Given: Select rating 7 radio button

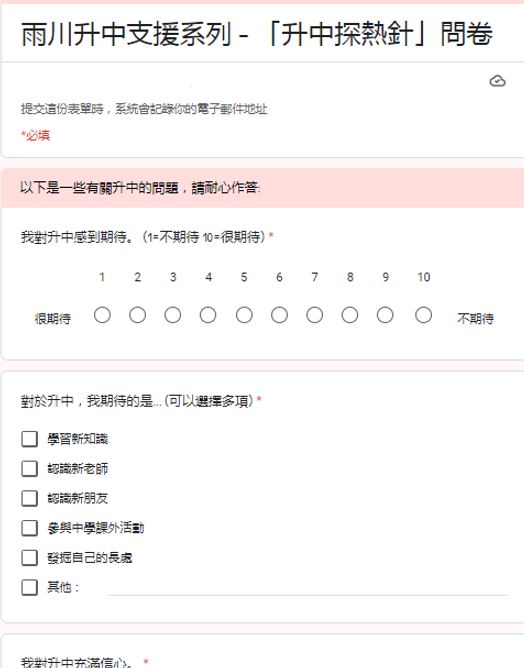Looking at the screenshot, I should (x=314, y=315).
